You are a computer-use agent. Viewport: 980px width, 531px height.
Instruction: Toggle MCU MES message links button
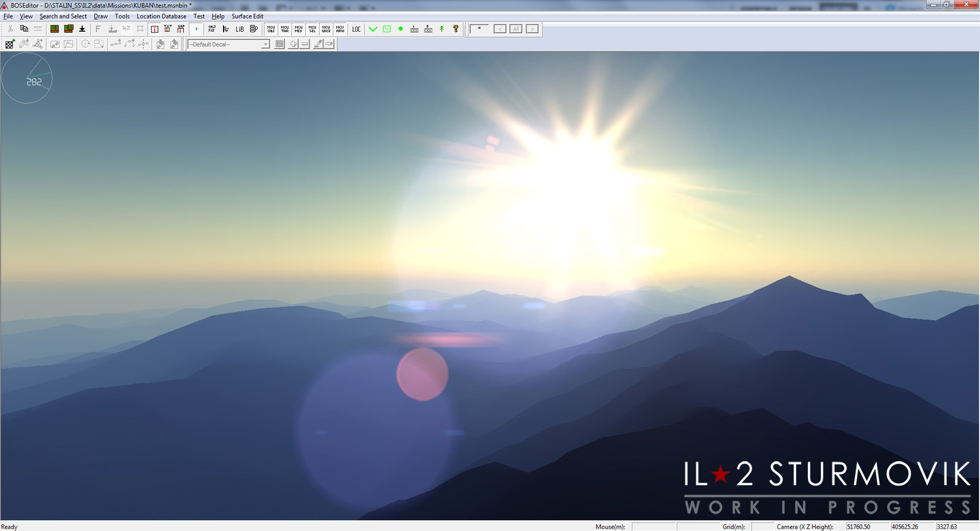pos(298,29)
